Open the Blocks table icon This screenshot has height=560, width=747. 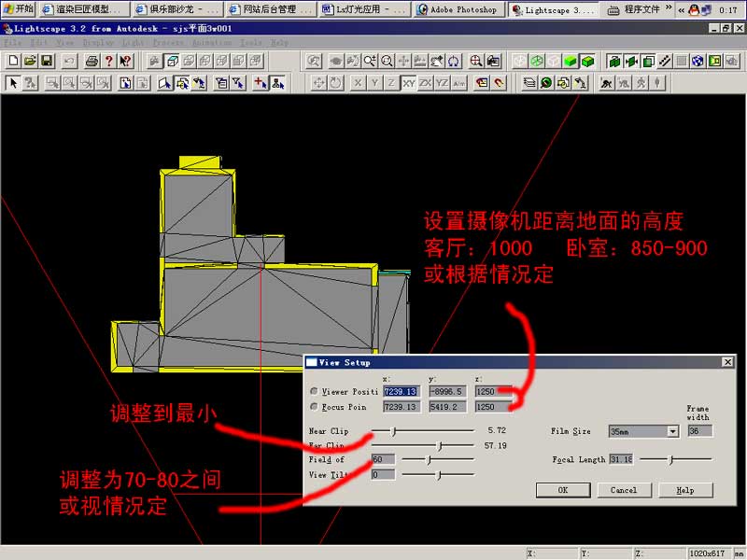click(x=563, y=83)
